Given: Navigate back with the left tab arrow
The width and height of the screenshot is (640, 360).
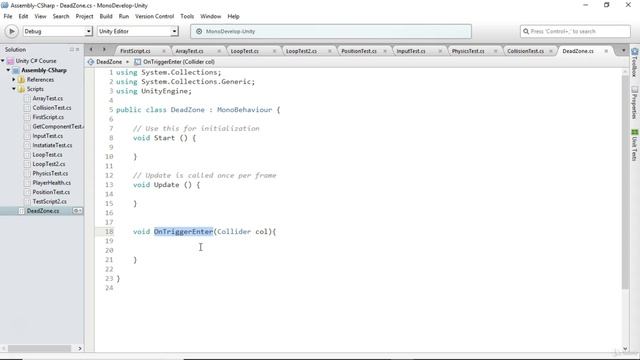Looking at the screenshot, I should click(91, 50).
